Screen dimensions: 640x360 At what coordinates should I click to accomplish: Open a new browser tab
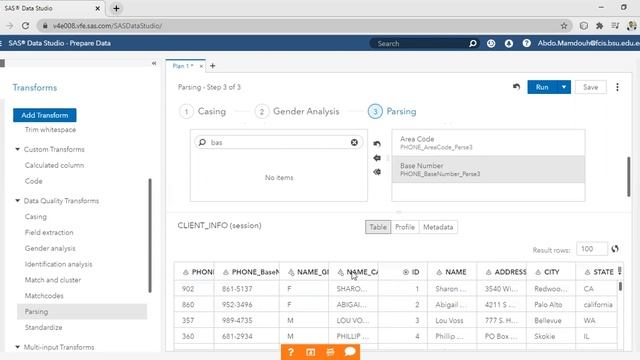pyautogui.click(x=116, y=8)
